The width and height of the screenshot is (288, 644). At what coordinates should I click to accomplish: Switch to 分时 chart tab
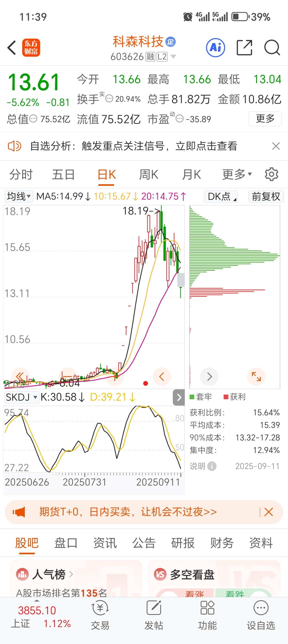21,175
